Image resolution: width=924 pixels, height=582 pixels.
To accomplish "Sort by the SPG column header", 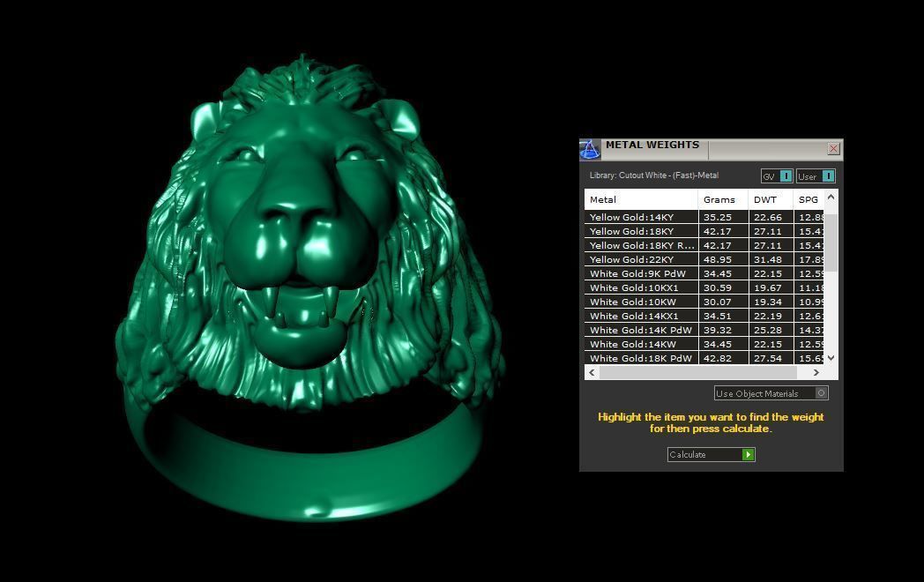I will [x=808, y=199].
